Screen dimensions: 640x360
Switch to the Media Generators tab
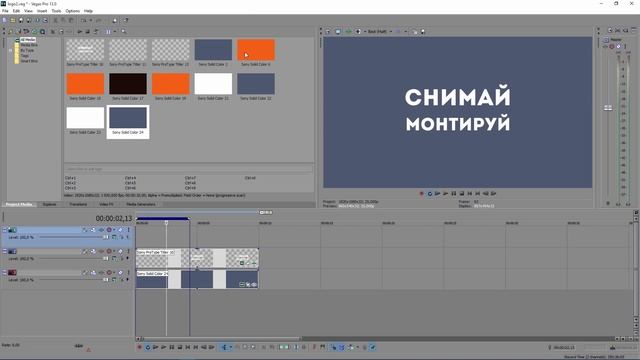[x=141, y=204]
